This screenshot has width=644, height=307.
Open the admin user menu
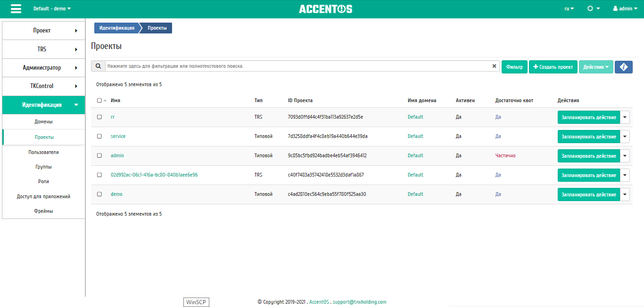629,8
